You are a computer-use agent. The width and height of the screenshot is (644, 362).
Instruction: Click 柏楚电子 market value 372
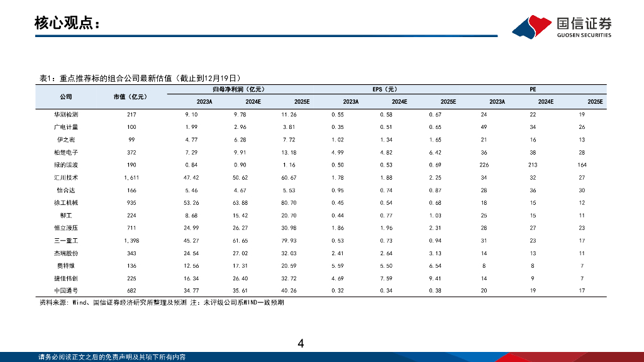click(131, 153)
